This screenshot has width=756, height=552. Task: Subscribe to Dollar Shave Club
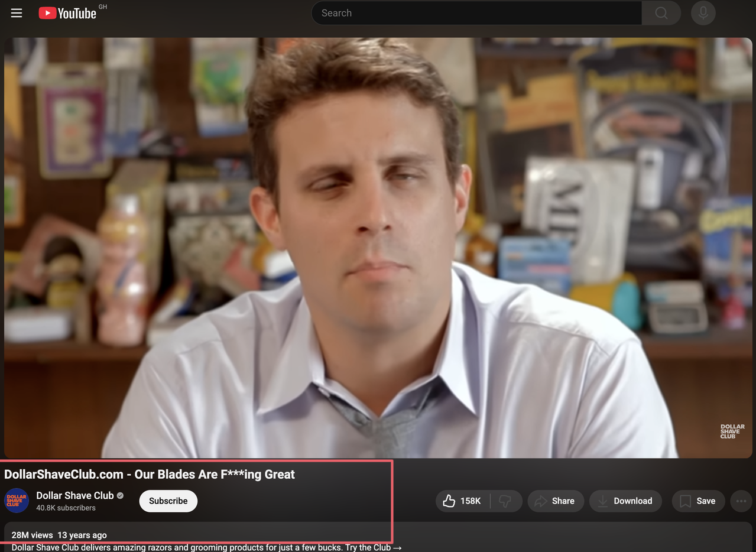pos(168,501)
